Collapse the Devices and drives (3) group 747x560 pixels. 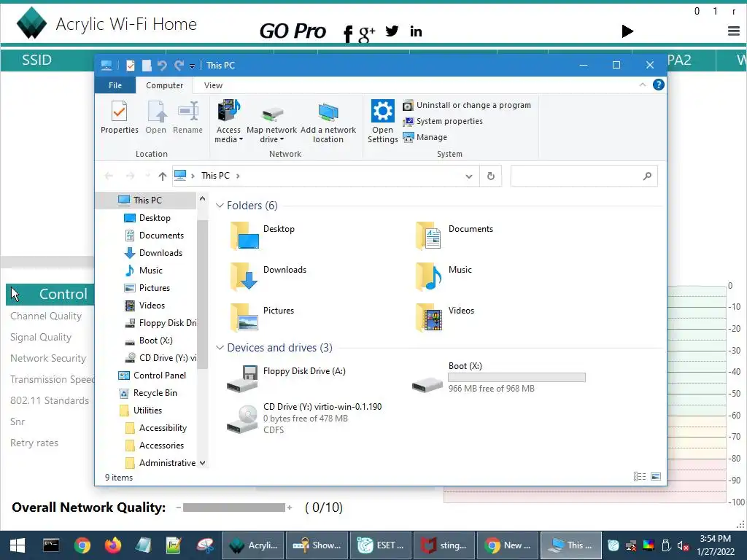(x=220, y=348)
